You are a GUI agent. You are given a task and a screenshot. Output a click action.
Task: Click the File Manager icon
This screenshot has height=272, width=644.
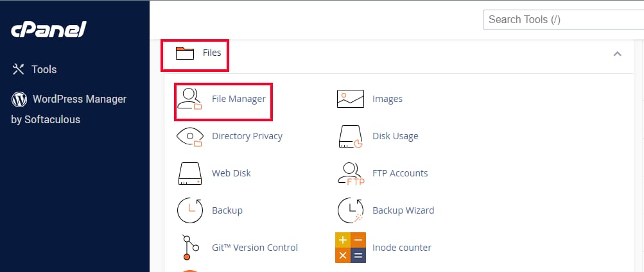click(189, 99)
